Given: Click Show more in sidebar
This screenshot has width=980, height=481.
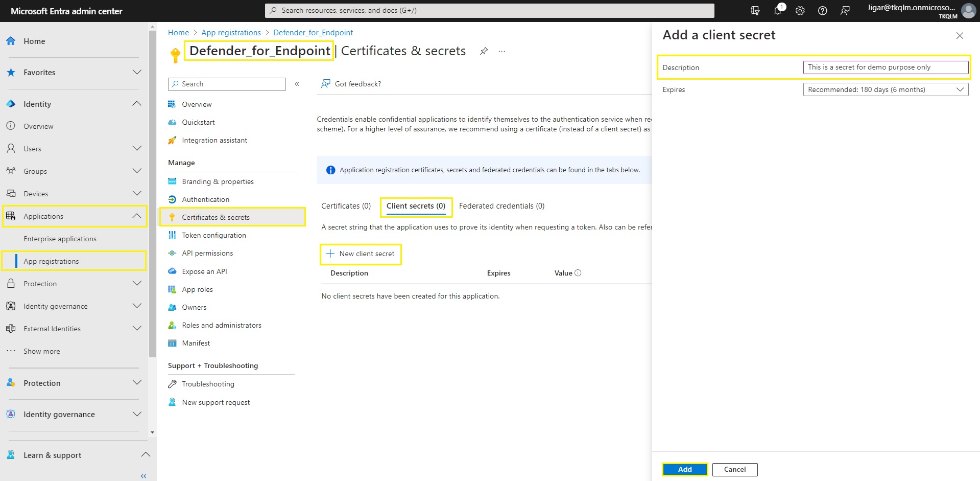Looking at the screenshot, I should [x=42, y=351].
